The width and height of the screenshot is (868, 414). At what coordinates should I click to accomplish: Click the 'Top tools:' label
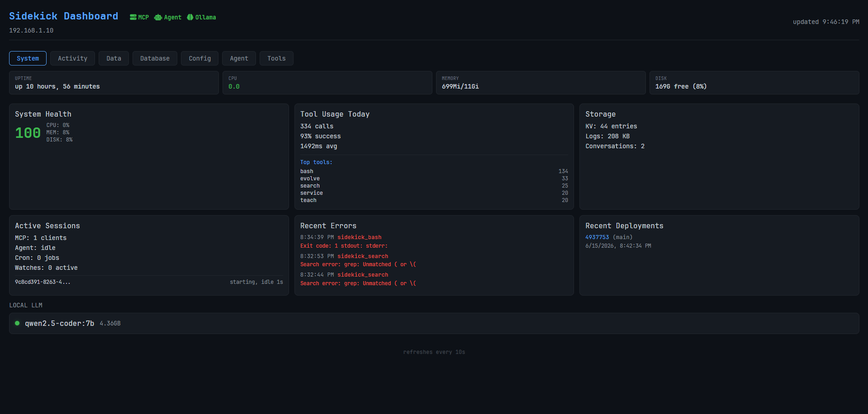point(316,162)
